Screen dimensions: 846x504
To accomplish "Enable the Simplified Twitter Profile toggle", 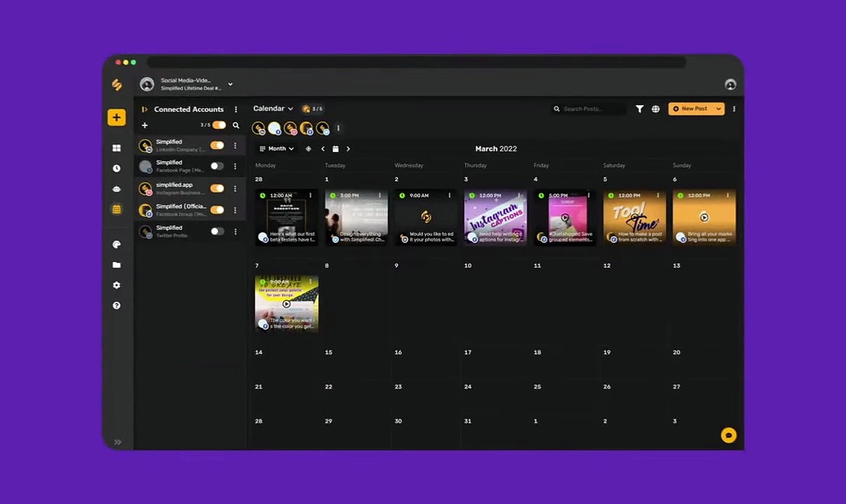I will [217, 232].
